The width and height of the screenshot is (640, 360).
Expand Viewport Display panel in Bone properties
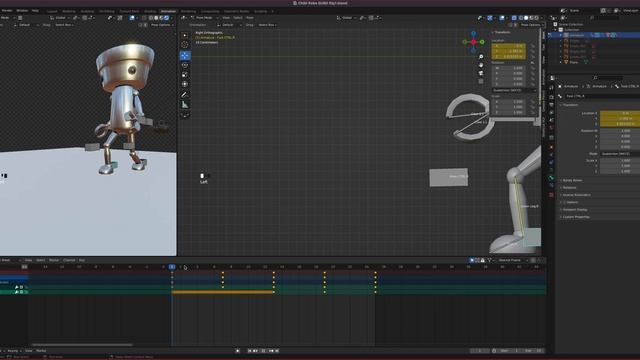pos(575,210)
